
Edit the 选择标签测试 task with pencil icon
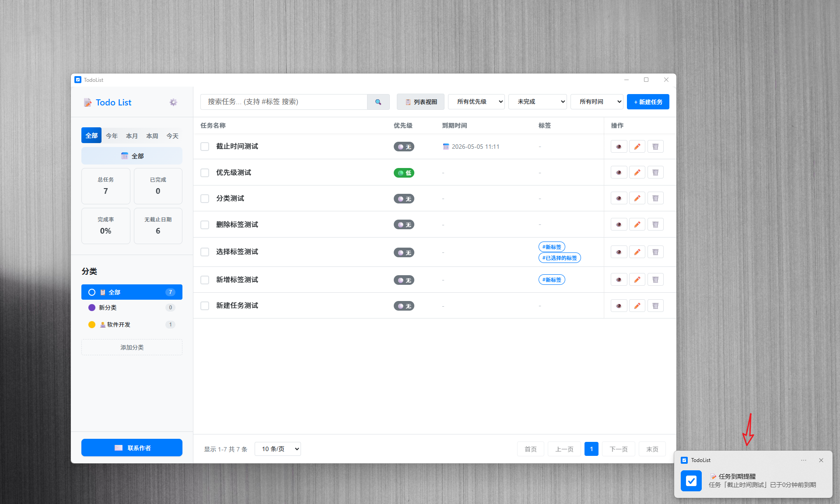637,252
